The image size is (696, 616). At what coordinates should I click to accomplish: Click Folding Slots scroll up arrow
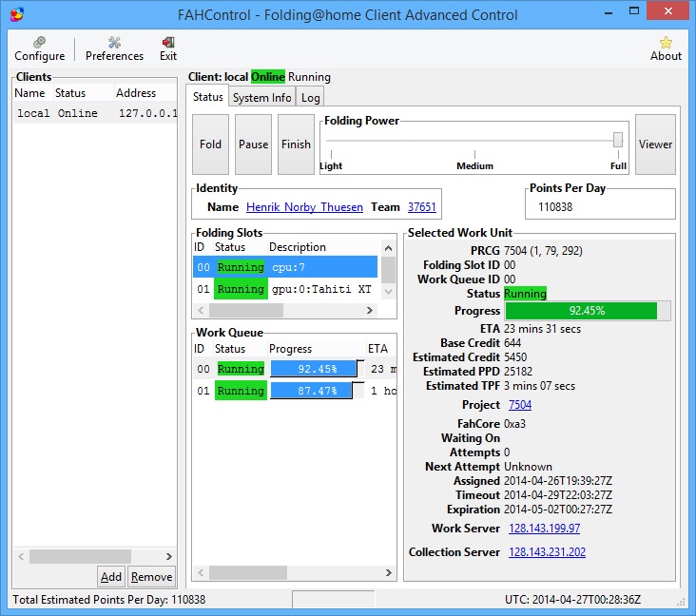pyautogui.click(x=388, y=248)
